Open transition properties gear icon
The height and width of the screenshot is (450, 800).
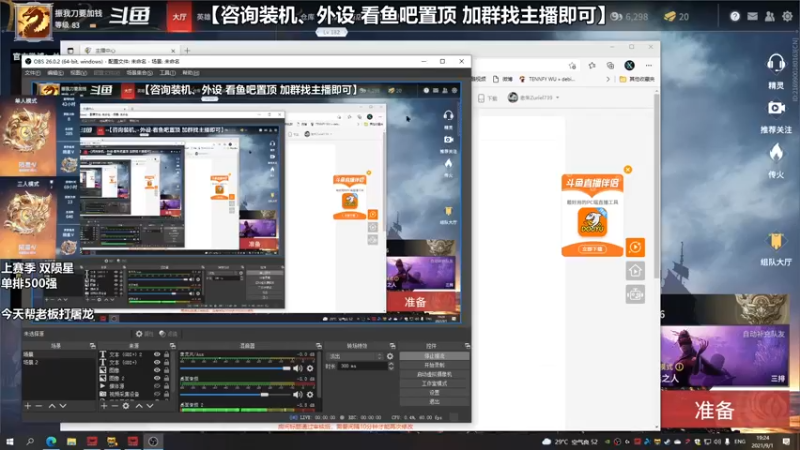[390, 356]
